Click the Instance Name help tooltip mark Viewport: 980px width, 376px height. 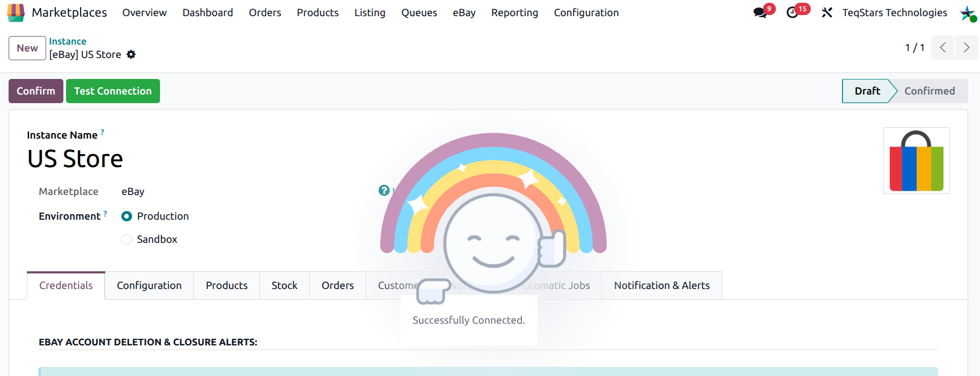(x=102, y=132)
